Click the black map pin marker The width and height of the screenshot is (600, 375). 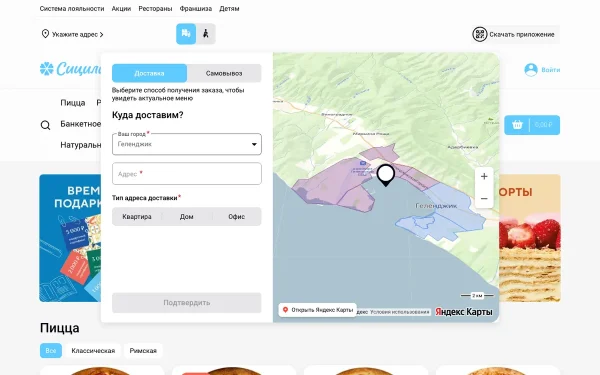click(386, 175)
